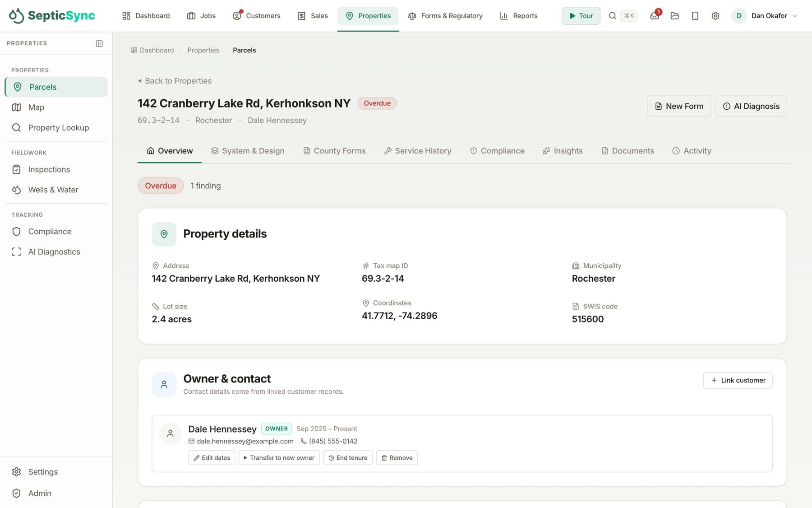Open the inbox notifications icon

click(x=655, y=16)
